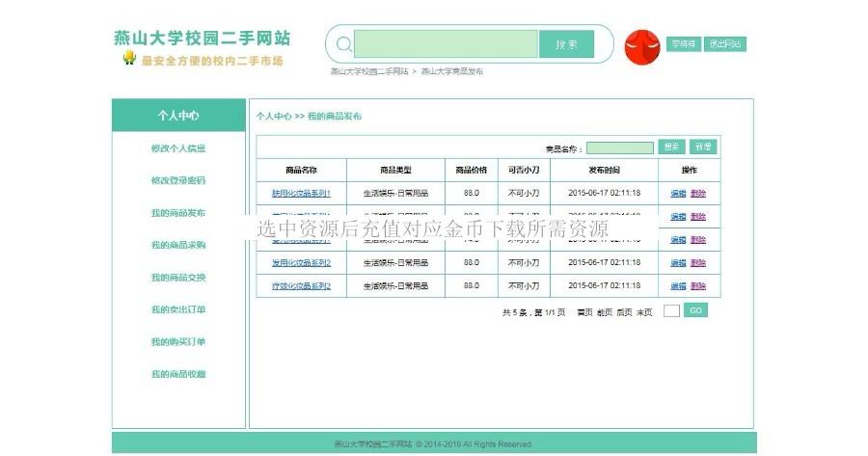This screenshot has width=868, height=456.
Task: Open product link 发用化妆品系列2
Action: coord(301,263)
